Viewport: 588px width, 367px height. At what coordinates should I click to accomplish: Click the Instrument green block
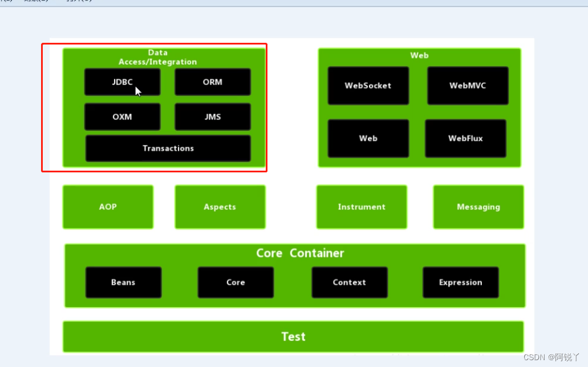coord(362,207)
